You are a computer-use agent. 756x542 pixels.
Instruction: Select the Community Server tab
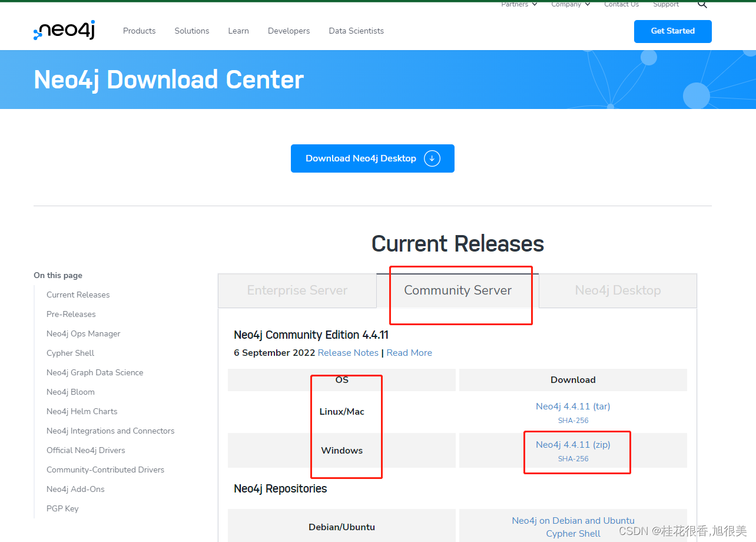tap(457, 290)
